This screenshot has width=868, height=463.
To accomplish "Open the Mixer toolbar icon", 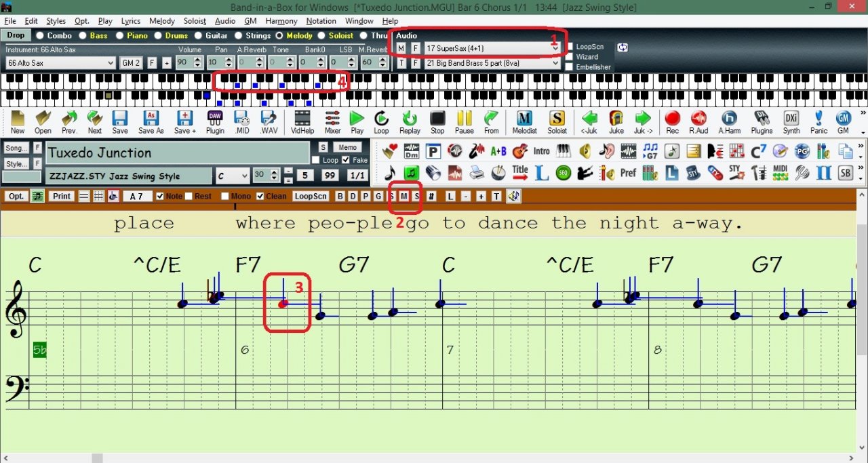I will [x=332, y=122].
